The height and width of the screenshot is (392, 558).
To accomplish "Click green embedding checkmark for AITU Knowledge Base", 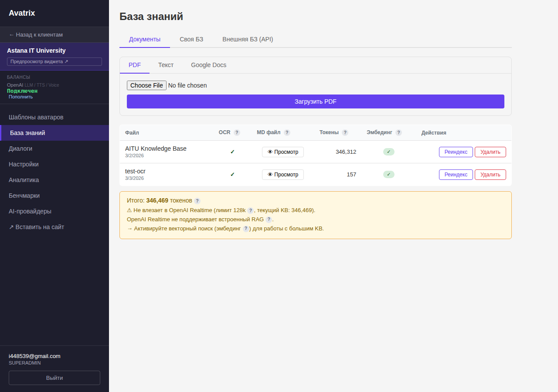I will [388, 152].
